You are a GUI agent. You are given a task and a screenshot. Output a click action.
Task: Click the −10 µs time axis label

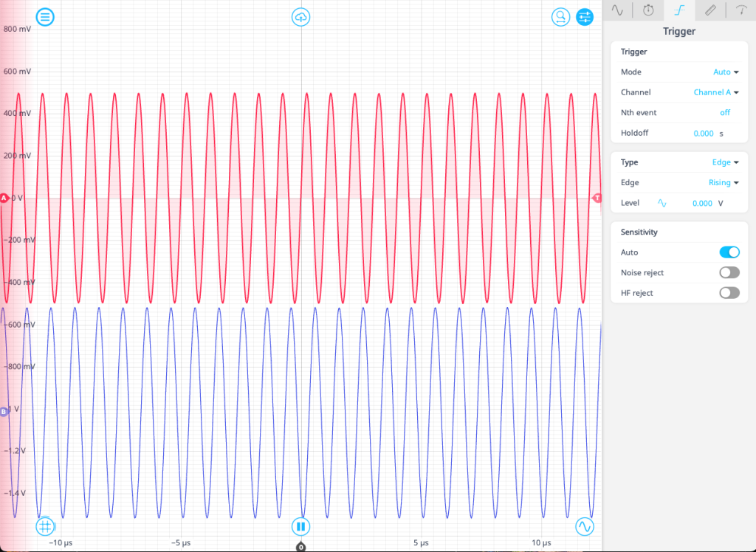(x=61, y=543)
